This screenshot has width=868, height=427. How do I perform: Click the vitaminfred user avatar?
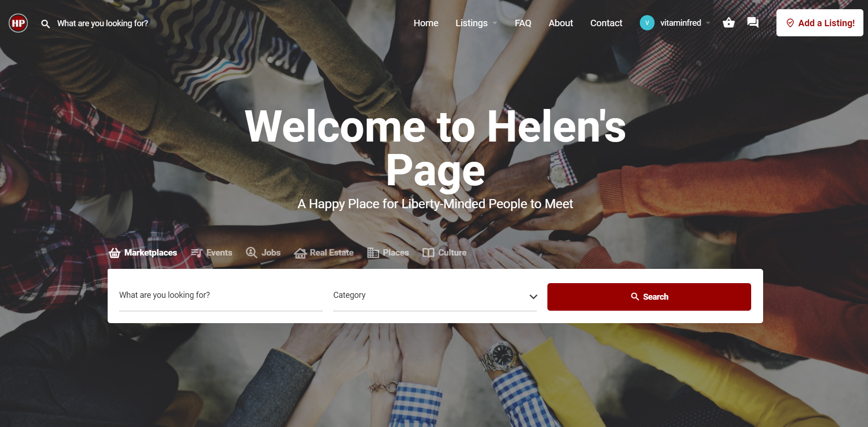coord(647,23)
